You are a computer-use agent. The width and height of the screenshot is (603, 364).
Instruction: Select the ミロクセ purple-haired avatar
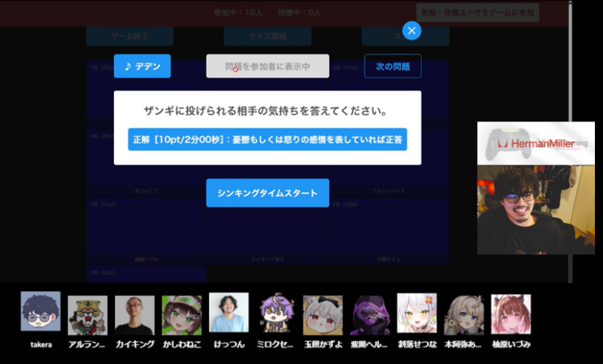pos(276,315)
